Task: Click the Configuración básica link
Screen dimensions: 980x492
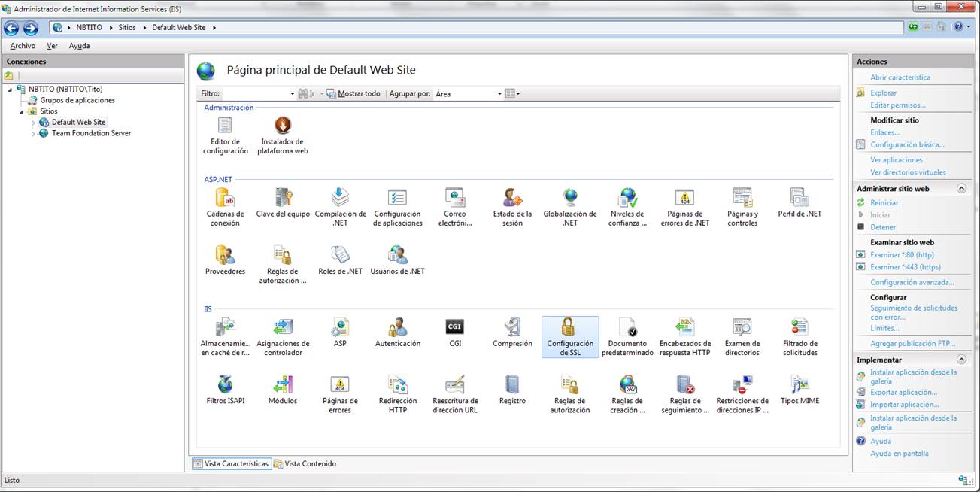Action: coord(907,144)
